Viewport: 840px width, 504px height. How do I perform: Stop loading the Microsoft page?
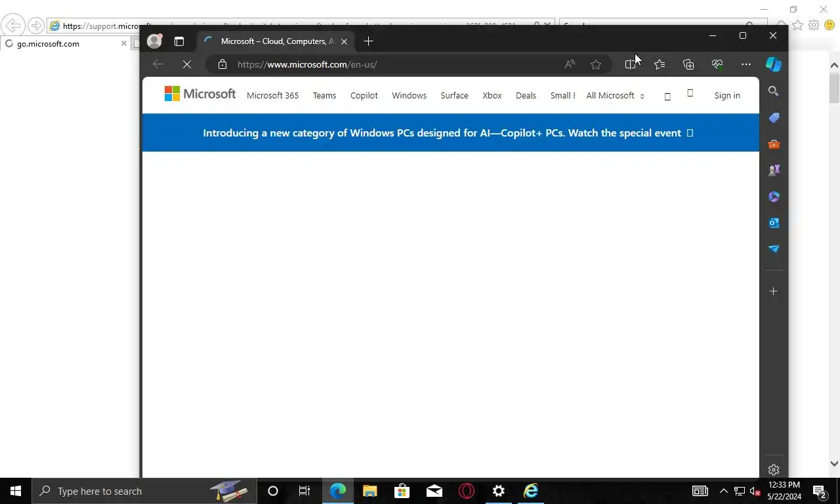click(x=187, y=64)
